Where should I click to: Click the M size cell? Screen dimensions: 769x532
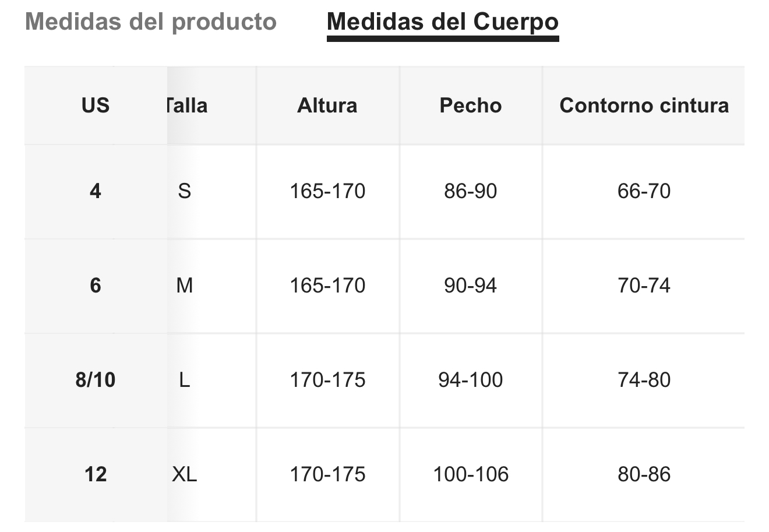pyautogui.click(x=185, y=286)
